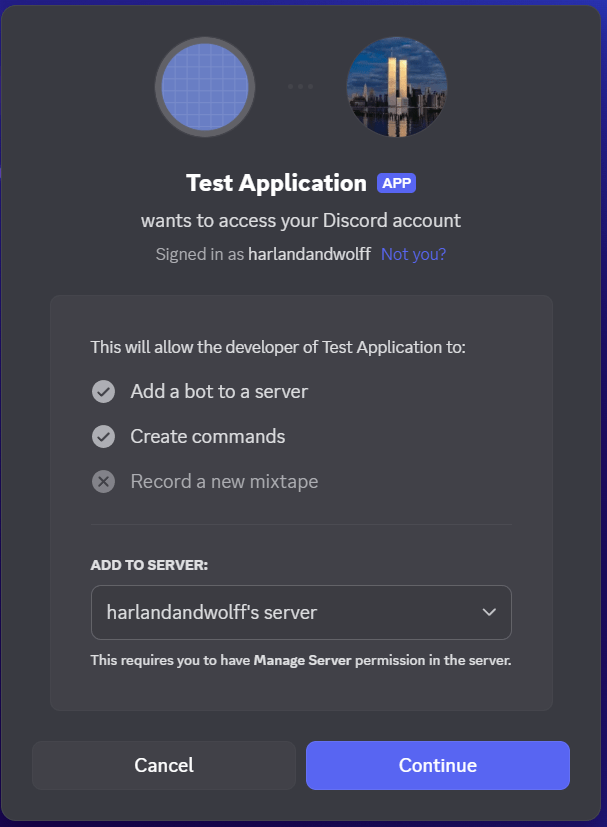The width and height of the screenshot is (607, 827).
Task: Select the Add a bot to a server text
Action: (219, 392)
